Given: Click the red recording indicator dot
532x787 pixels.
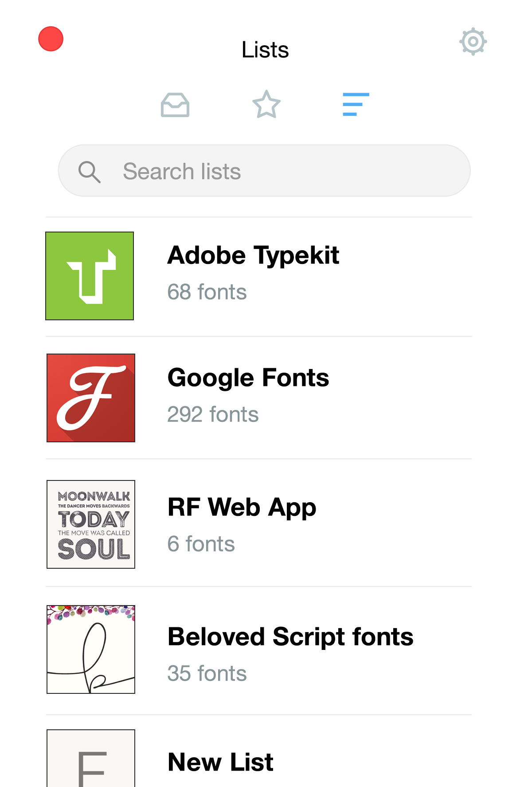Looking at the screenshot, I should point(50,39).
